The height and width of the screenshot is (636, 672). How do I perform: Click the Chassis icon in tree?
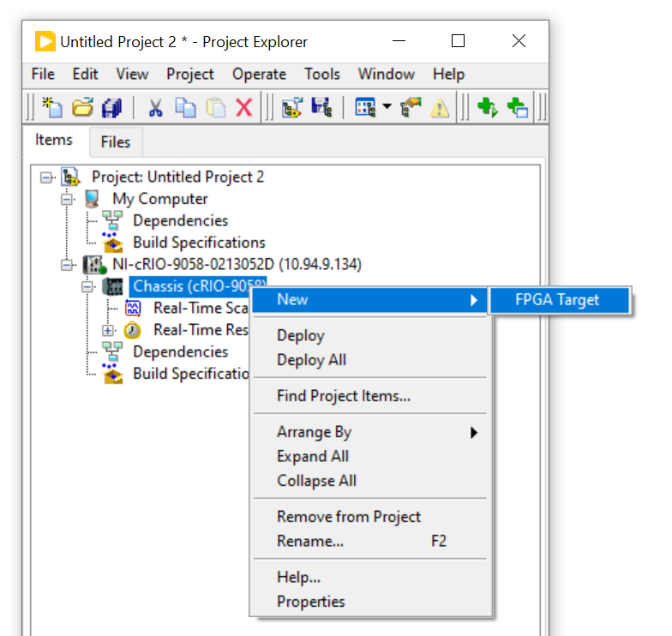click(113, 286)
